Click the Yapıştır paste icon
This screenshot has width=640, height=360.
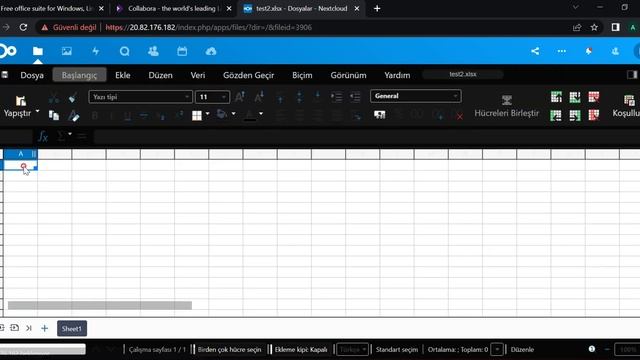pos(20,100)
